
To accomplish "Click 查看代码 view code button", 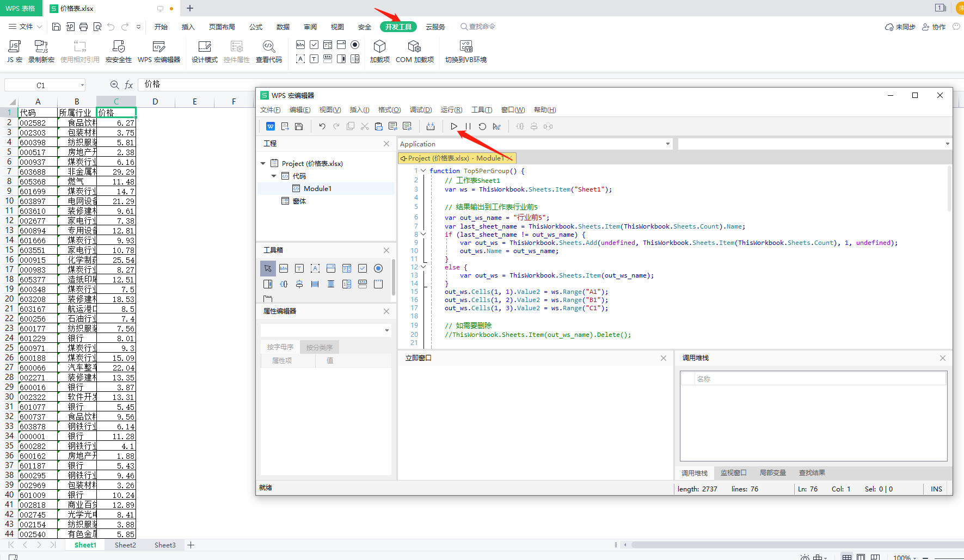I will pyautogui.click(x=269, y=52).
